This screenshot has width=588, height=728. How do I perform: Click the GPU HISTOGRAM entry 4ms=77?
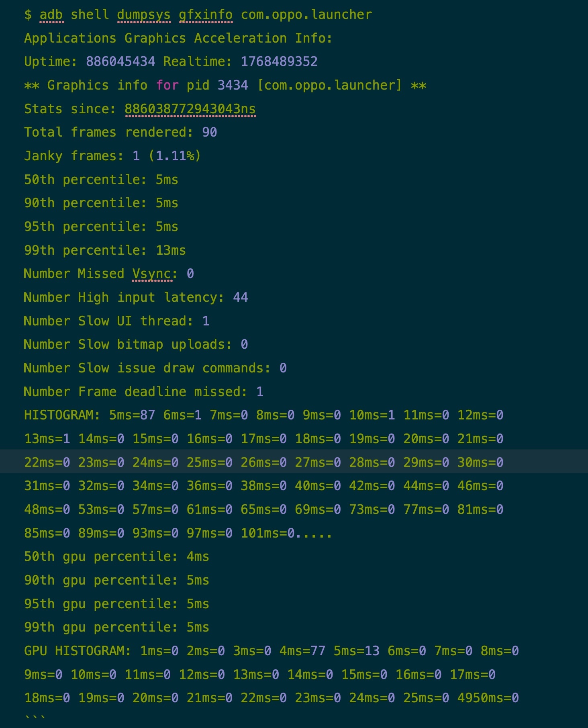302,651
